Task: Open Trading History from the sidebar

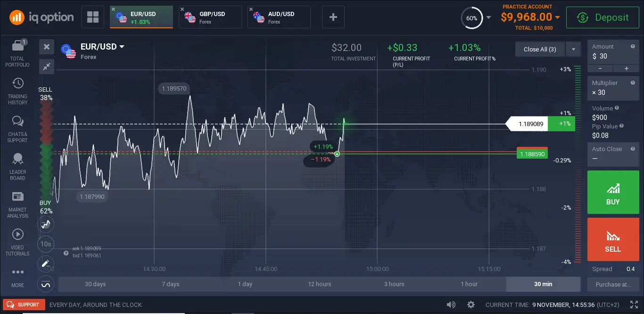Action: point(18,84)
